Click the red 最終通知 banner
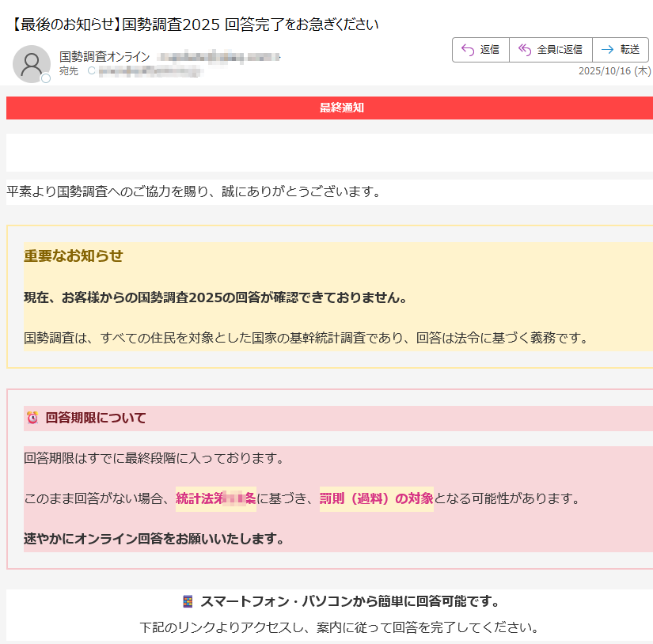Image resolution: width=653 pixels, height=644 pixels. click(x=326, y=108)
